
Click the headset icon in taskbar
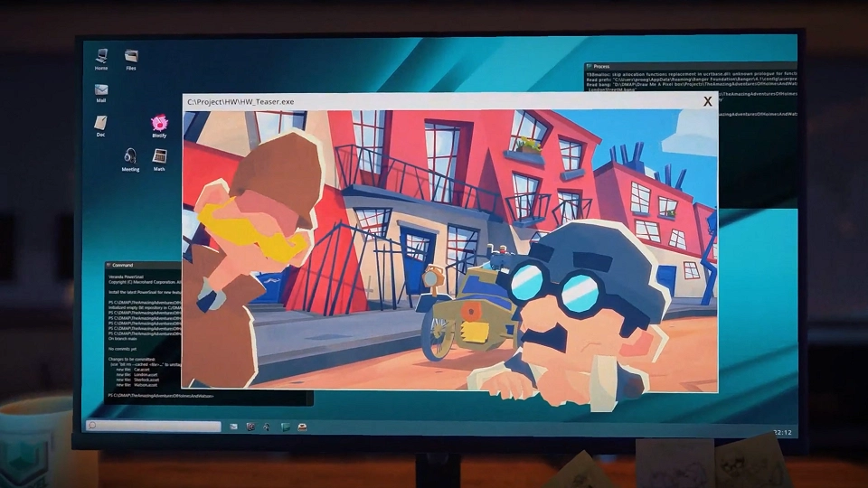tap(267, 427)
